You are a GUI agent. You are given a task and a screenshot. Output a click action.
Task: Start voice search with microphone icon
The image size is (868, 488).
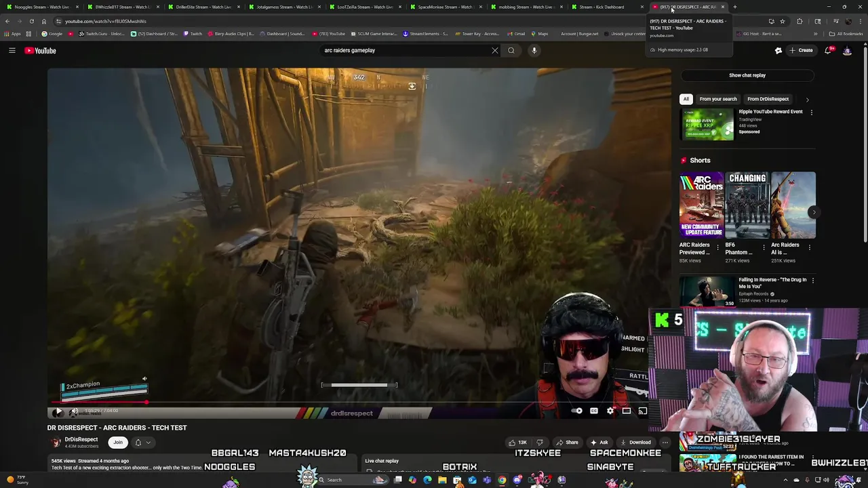pos(534,50)
